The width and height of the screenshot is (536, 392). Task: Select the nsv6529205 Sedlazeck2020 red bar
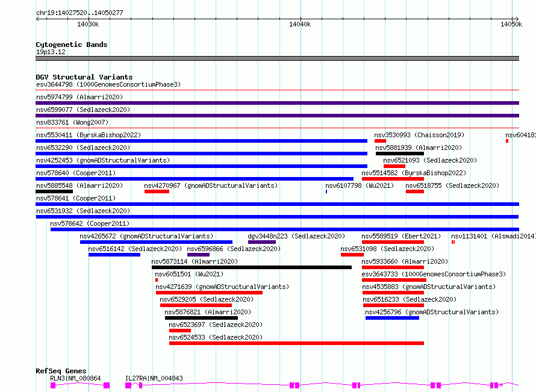tap(196, 305)
